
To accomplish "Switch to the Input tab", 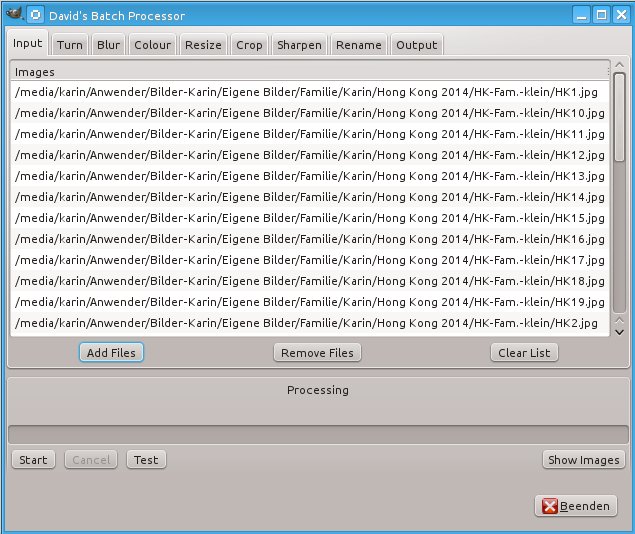I will coord(28,43).
